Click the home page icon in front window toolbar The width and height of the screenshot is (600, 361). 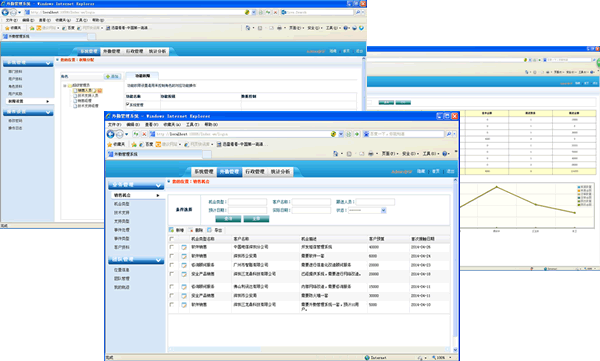(336, 154)
